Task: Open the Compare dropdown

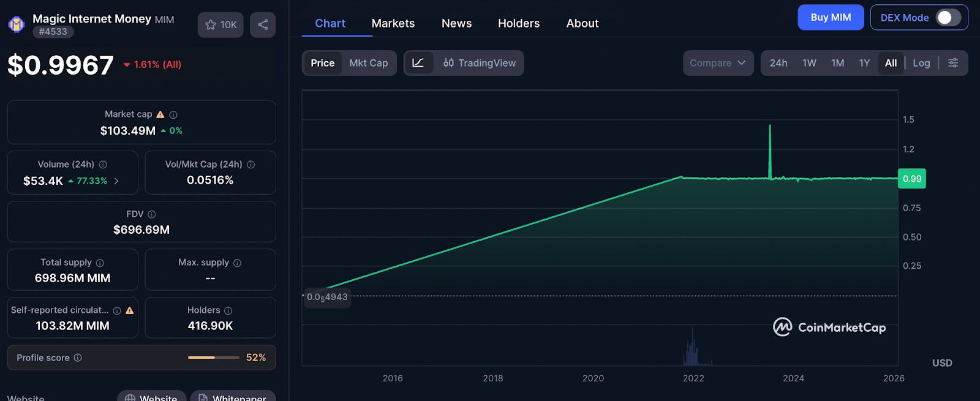Action: tap(718, 63)
